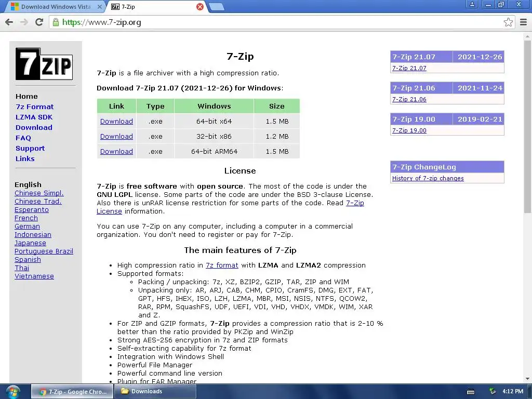Switch language to Thai
The image size is (532, 399).
(22, 268)
